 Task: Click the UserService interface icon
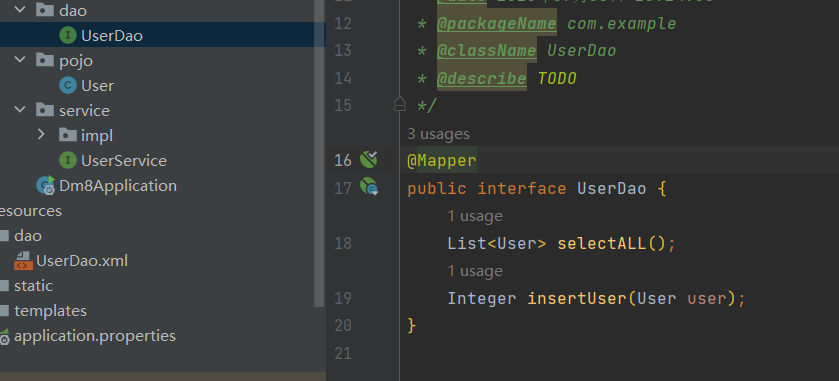tap(67, 160)
